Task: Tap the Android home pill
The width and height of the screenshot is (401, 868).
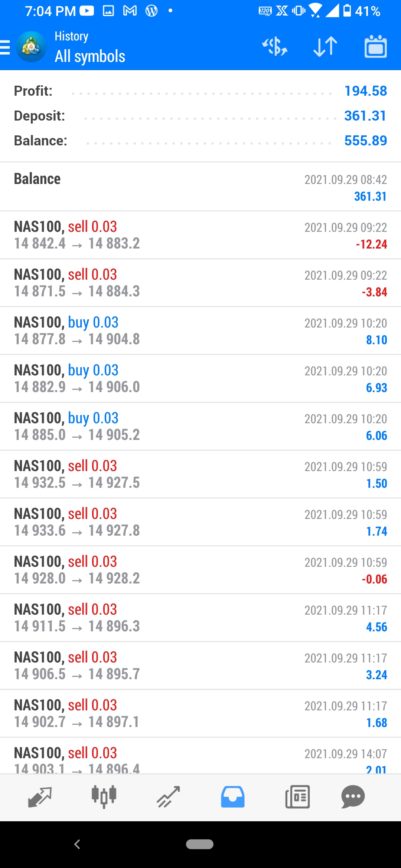Action: pyautogui.click(x=200, y=844)
